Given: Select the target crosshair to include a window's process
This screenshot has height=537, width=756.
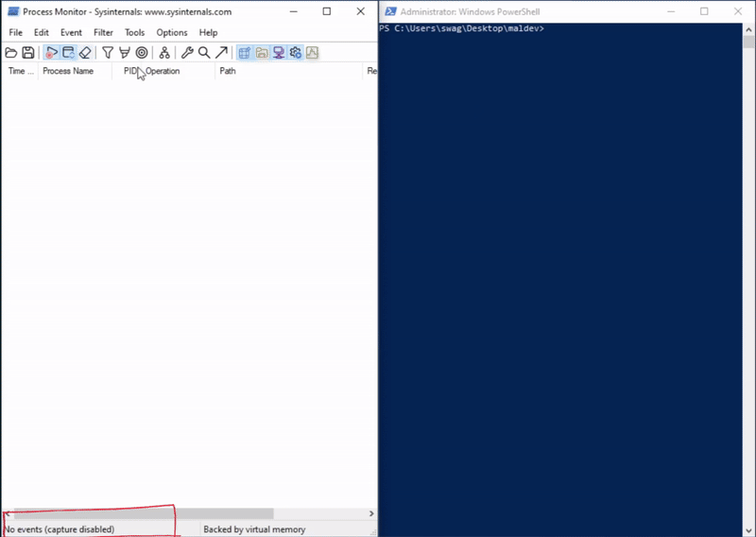Looking at the screenshot, I should pos(141,53).
